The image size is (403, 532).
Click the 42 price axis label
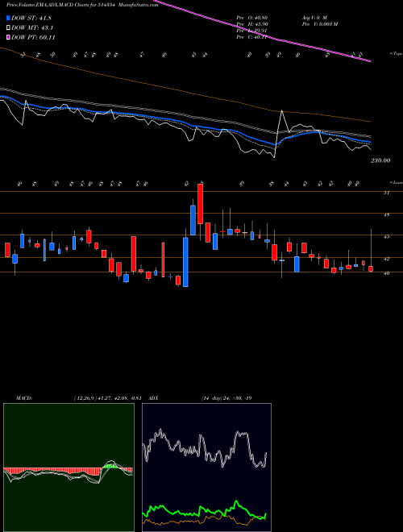click(x=386, y=259)
